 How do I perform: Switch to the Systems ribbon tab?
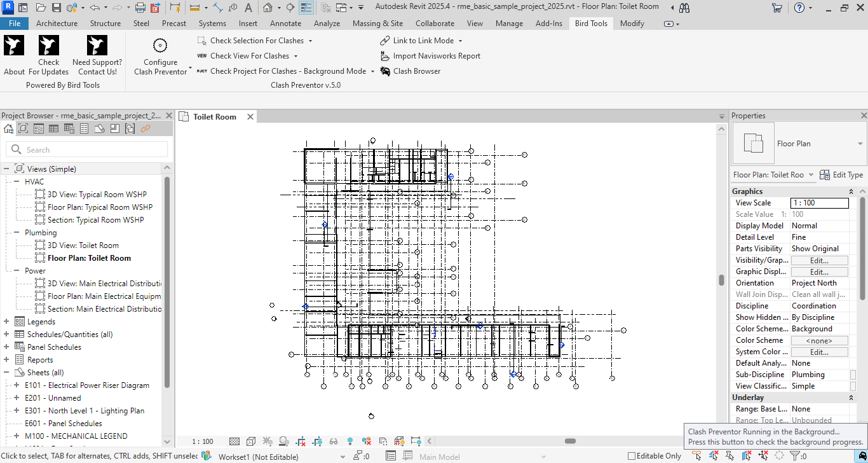[212, 24]
